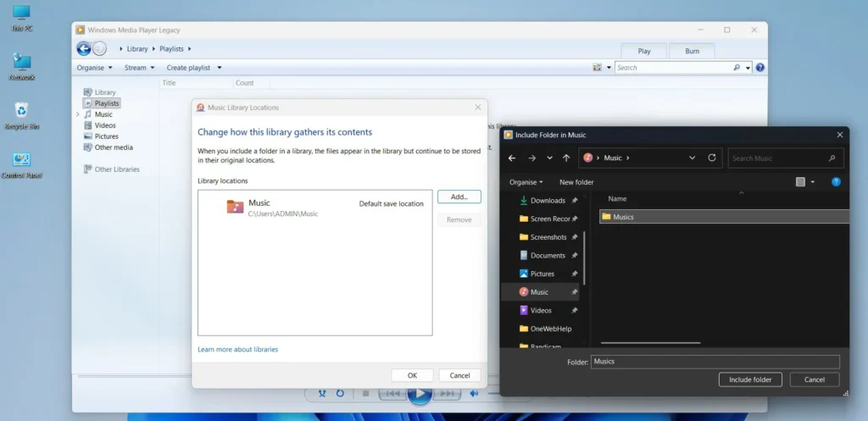Screen dimensions: 868x421
Task: Open the view options icon in Media Player
Action: coord(597,68)
